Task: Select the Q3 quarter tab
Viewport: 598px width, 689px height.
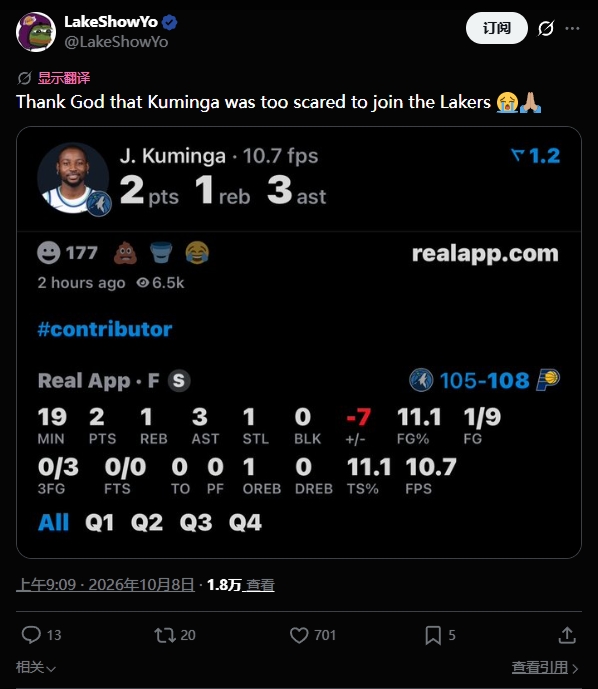Action: [196, 522]
